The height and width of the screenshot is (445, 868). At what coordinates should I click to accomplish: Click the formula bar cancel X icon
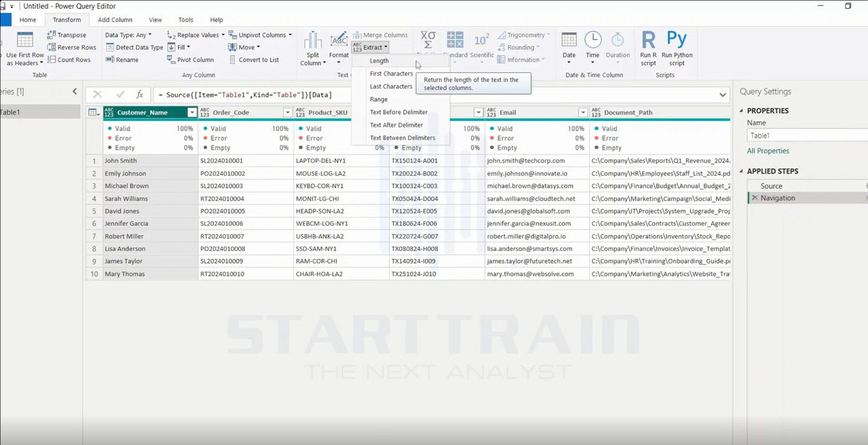(97, 94)
